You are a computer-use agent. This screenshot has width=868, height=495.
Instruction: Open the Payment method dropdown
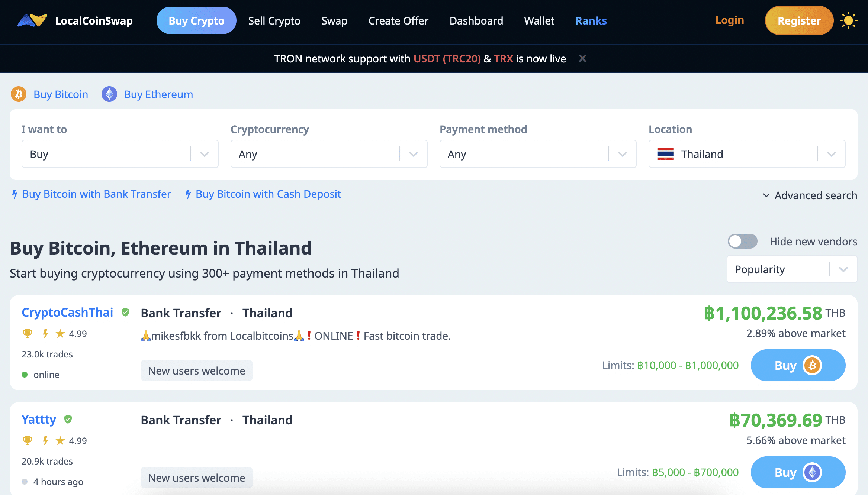[538, 154]
